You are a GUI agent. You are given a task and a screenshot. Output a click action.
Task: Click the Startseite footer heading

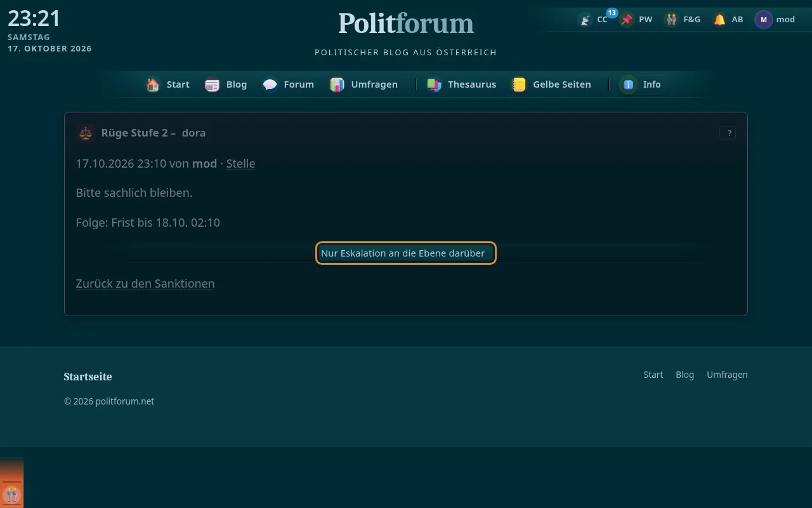click(88, 377)
